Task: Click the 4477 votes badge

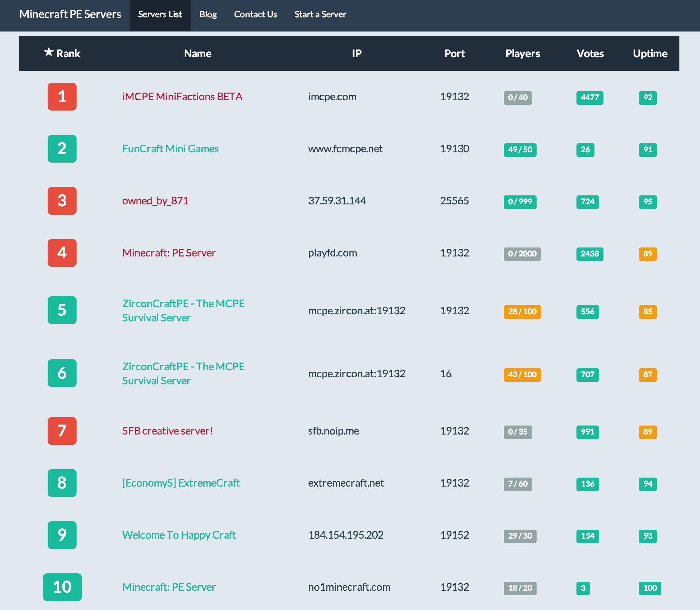Action: click(x=590, y=98)
